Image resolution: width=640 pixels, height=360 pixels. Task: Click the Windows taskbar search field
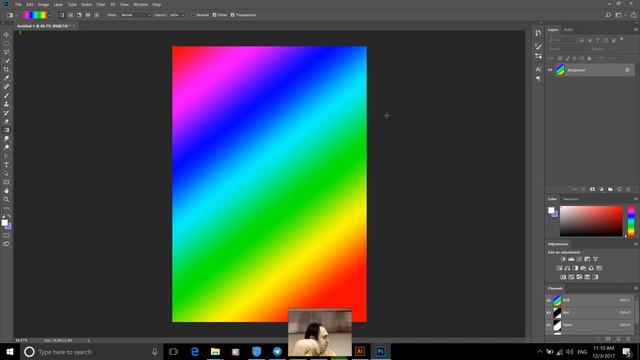pos(92,351)
